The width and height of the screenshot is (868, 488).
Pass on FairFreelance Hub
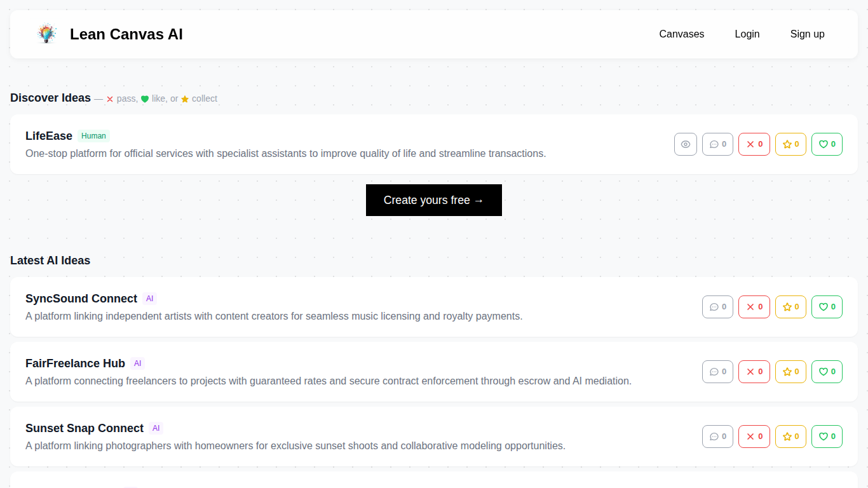pos(754,372)
